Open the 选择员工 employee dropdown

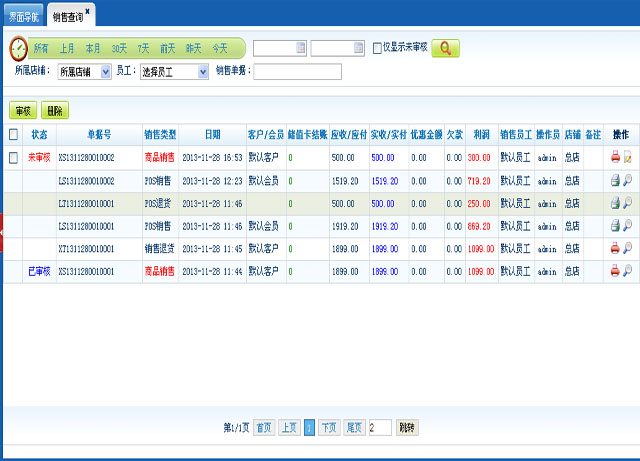[x=174, y=72]
